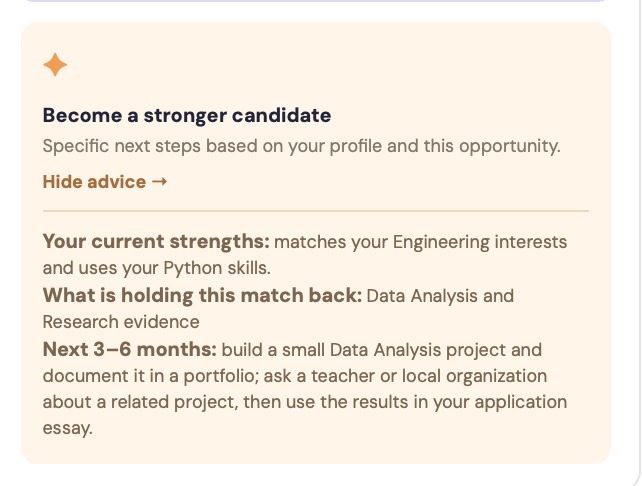The image size is (642, 486).
Task: Click the 'What is holding this match back:' label
Action: coord(202,295)
